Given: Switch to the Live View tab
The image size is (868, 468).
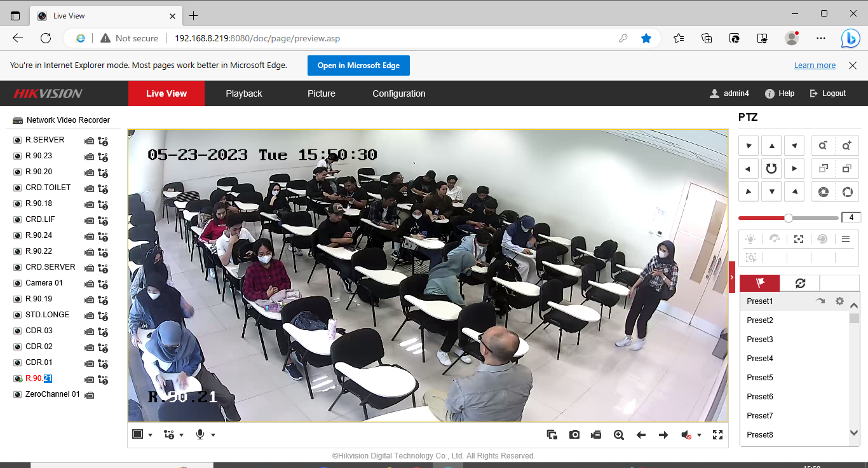Looking at the screenshot, I should [166, 93].
